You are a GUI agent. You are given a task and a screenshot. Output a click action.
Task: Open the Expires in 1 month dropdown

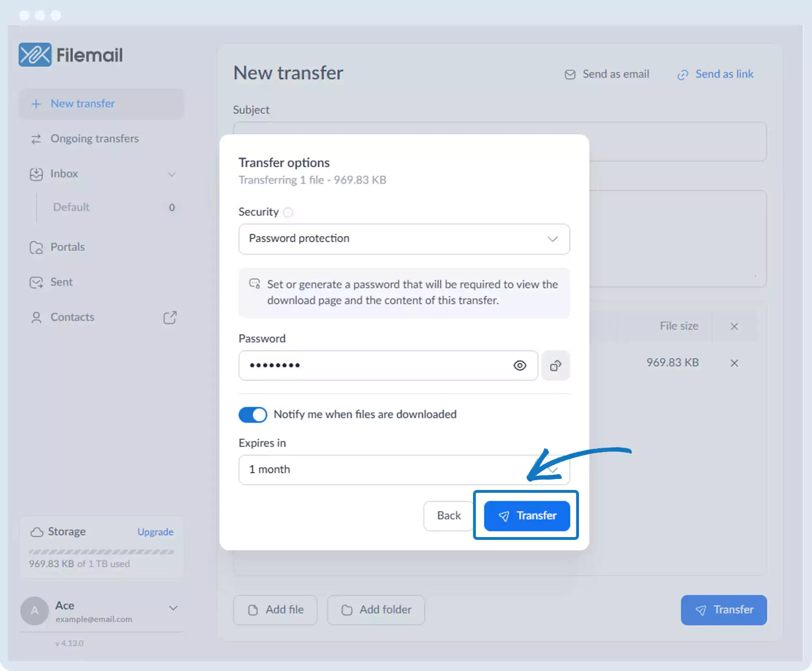tap(404, 470)
